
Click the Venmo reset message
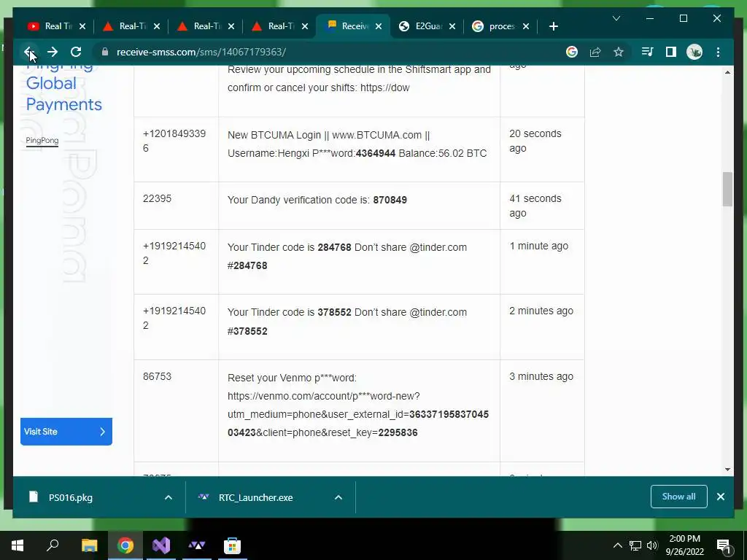click(358, 405)
